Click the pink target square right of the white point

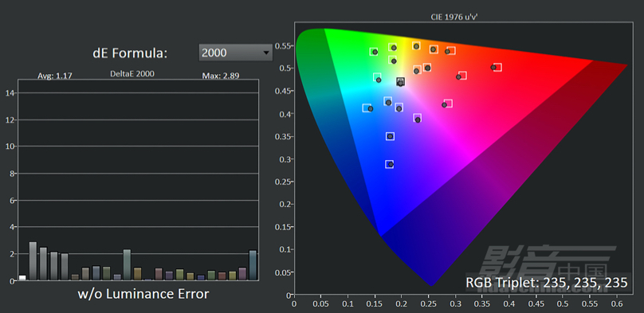[x=448, y=104]
